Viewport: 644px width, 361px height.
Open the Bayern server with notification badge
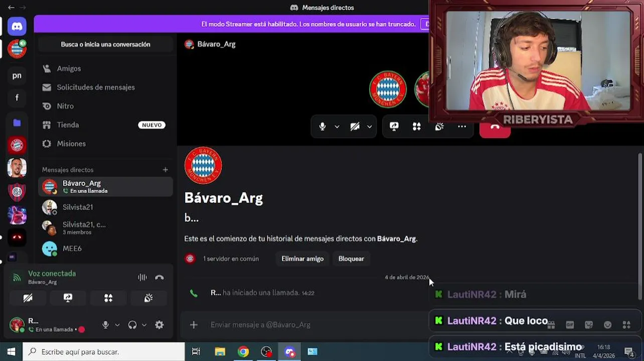(17, 49)
